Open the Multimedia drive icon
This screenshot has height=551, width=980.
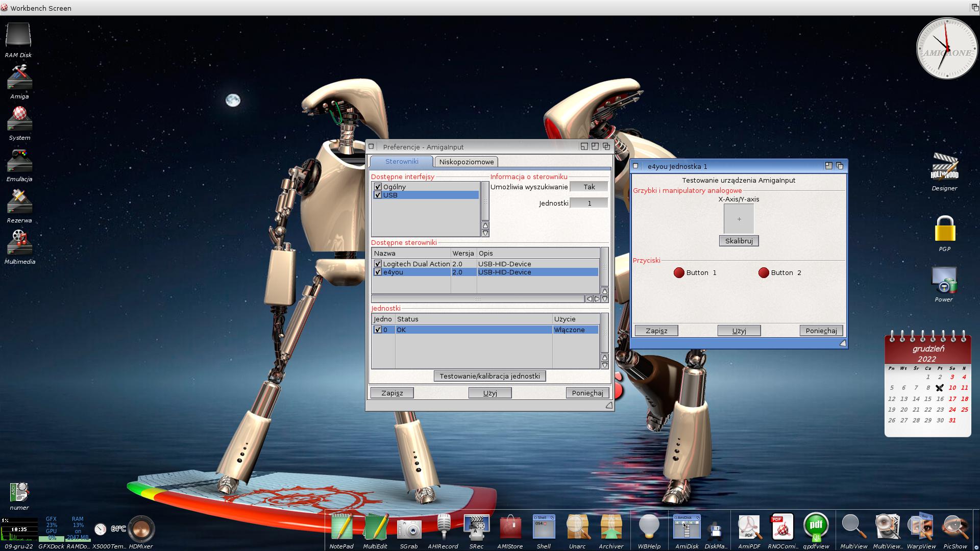pos(19,243)
